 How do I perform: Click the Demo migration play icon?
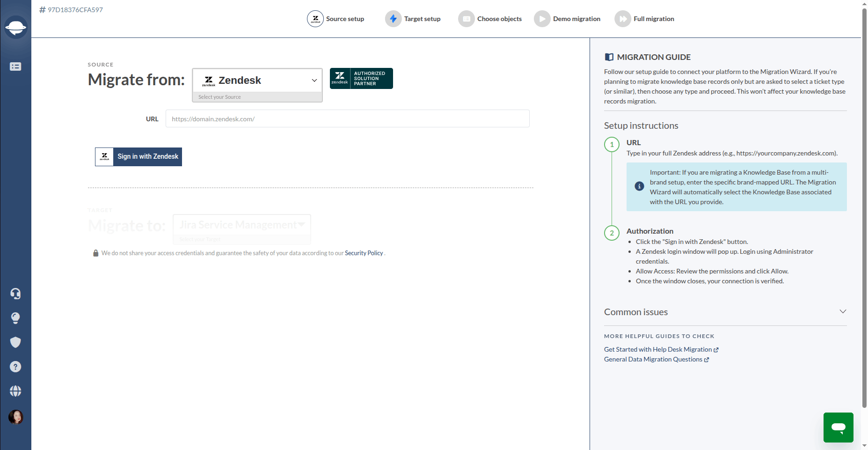point(542,19)
